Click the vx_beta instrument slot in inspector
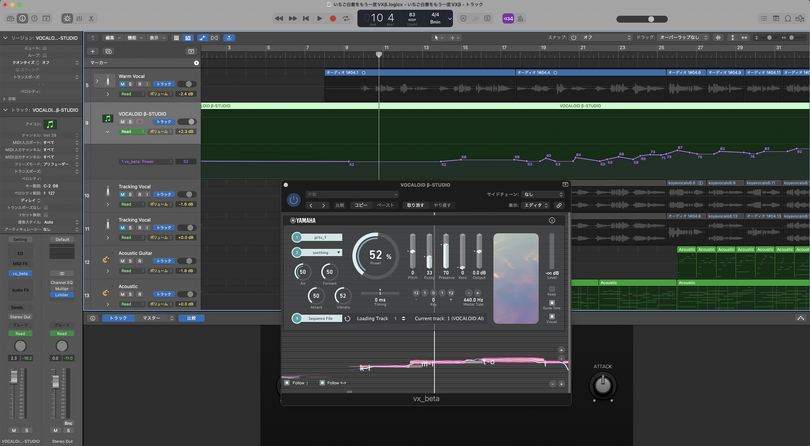Viewport: 810px width, 446px height. 20,273
